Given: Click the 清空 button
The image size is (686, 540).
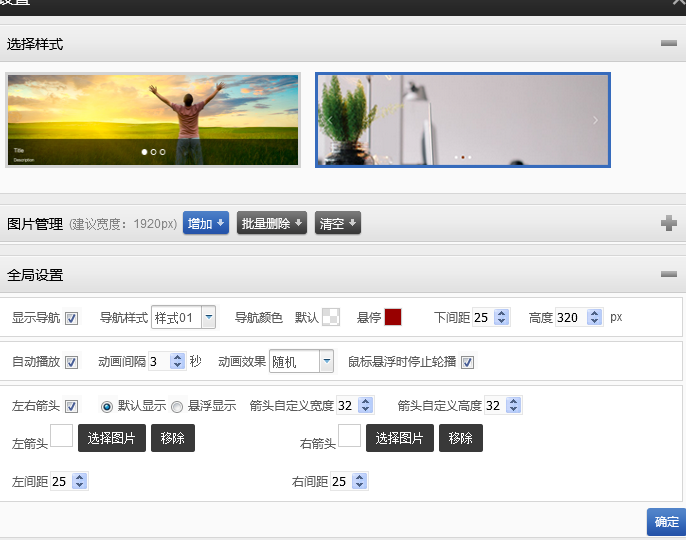Looking at the screenshot, I should click(x=337, y=223).
